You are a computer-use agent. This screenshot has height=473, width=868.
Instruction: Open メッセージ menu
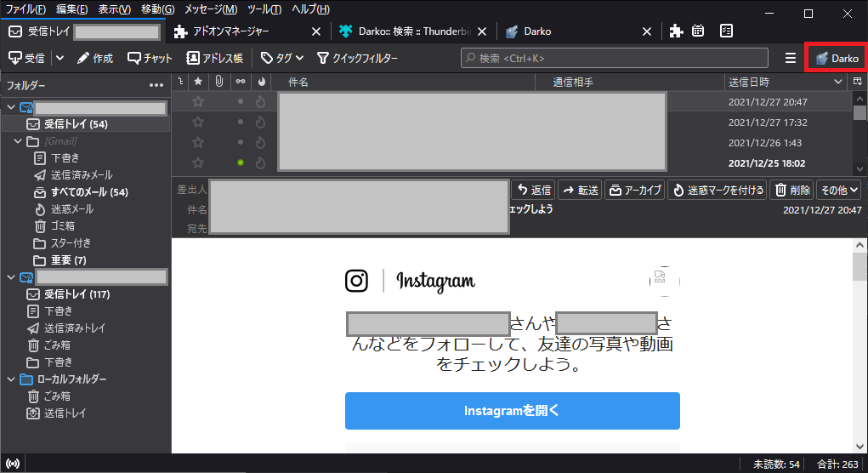click(211, 9)
